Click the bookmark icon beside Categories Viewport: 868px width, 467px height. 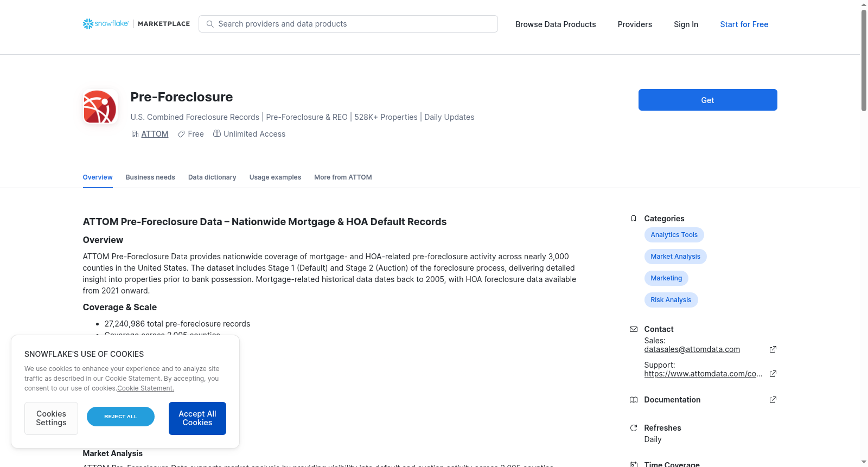pos(634,219)
